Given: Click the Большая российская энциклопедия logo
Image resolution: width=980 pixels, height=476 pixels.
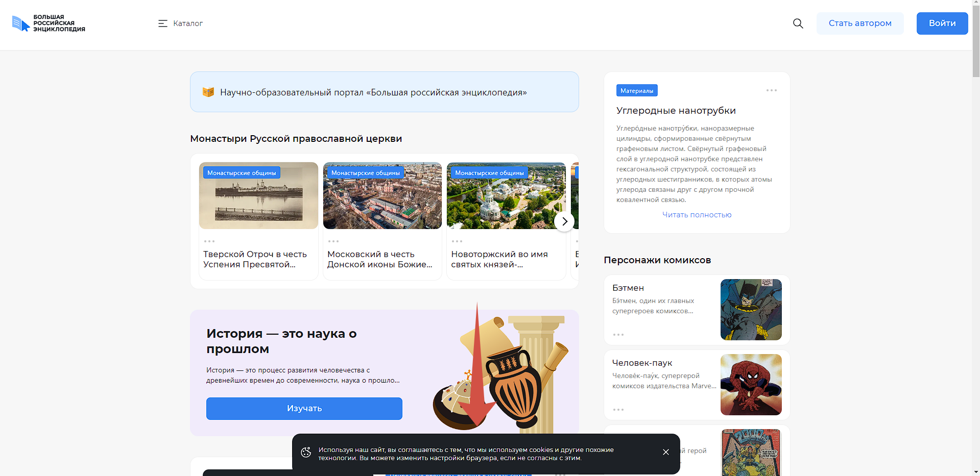Looking at the screenshot, I should point(49,23).
